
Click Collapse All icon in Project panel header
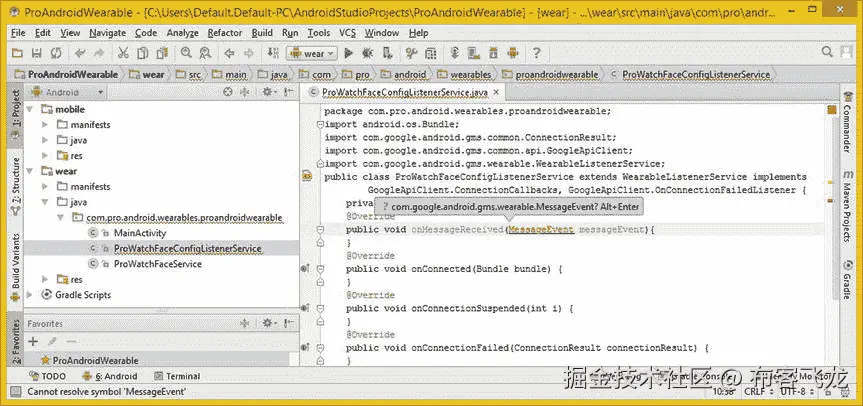click(x=244, y=92)
